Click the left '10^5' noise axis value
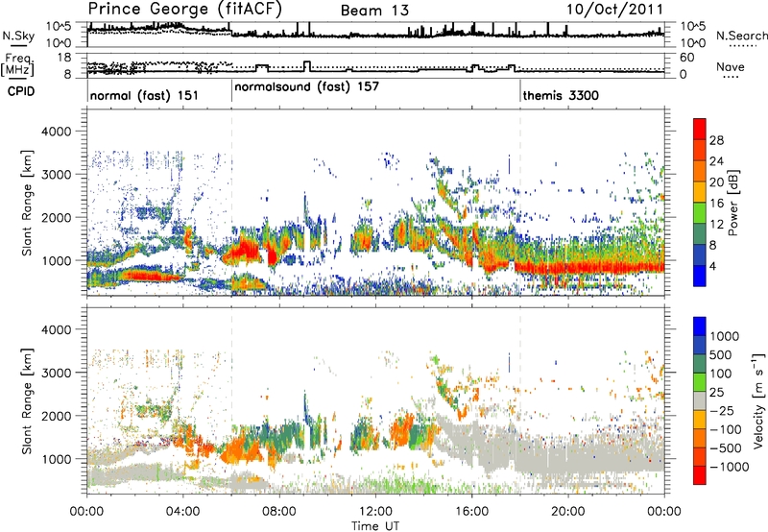Viewport: 768px width, 532px height. coord(59,27)
